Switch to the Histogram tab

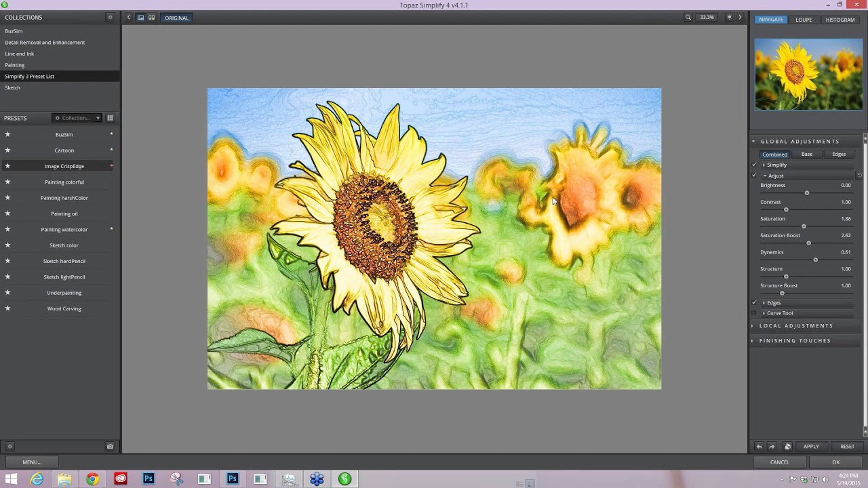pyautogui.click(x=840, y=20)
